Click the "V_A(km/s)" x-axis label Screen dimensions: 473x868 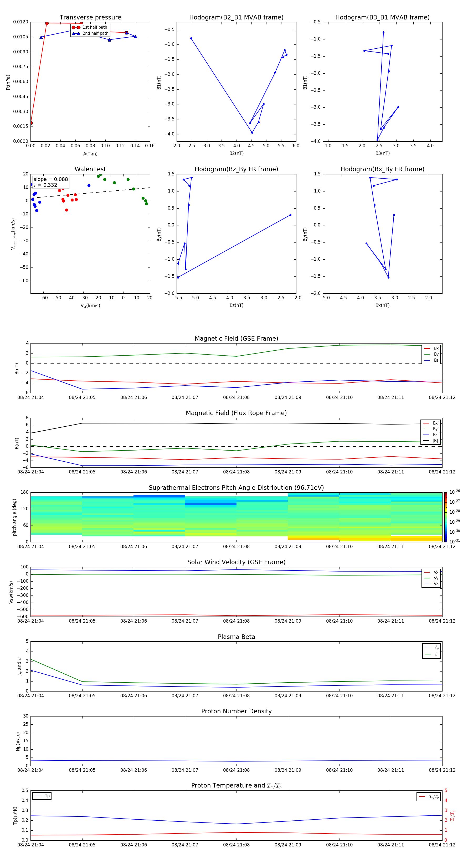click(90, 306)
